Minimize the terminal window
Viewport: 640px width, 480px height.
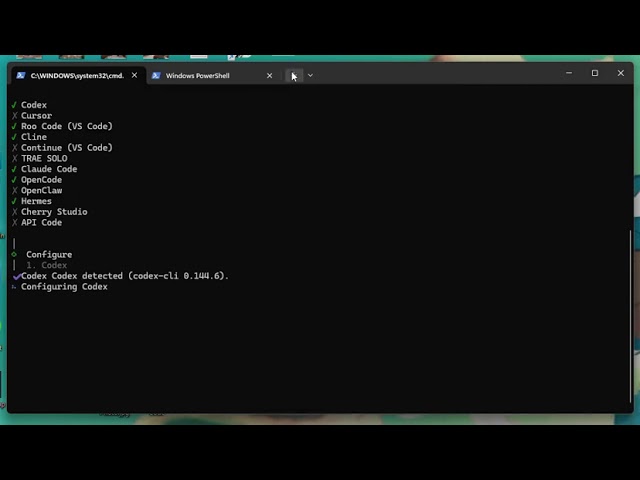pos(569,73)
